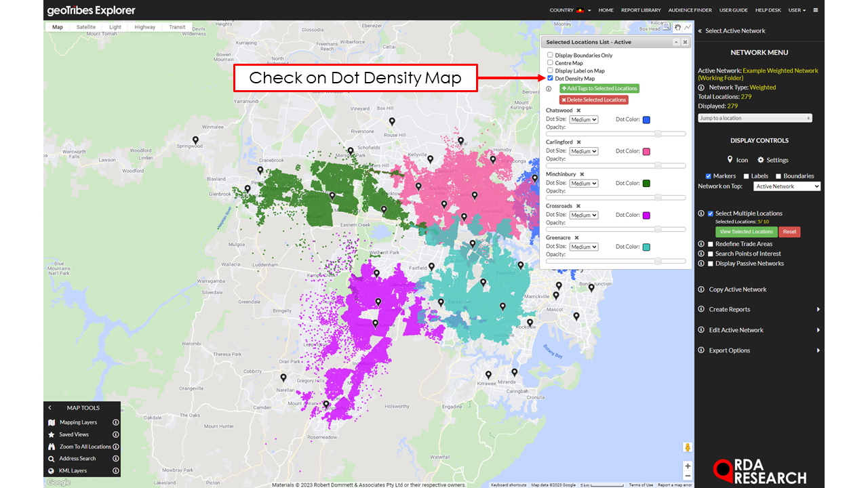Select the magnifier zoom map tool

click(667, 27)
